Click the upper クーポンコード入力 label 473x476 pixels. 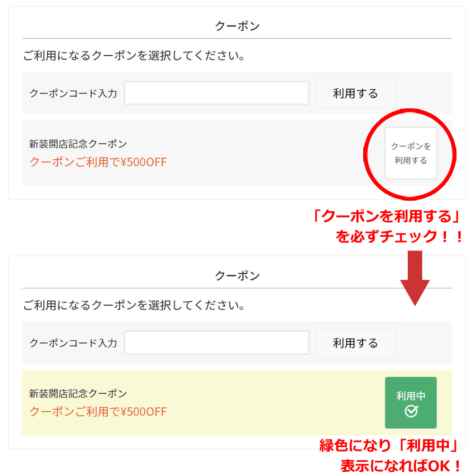point(73,94)
